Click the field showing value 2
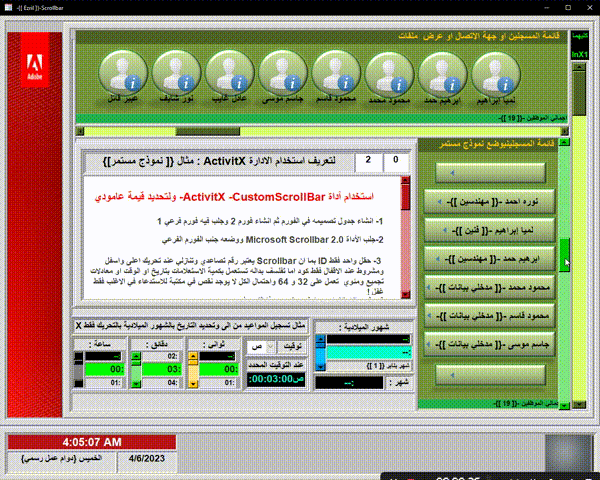 click(368, 162)
